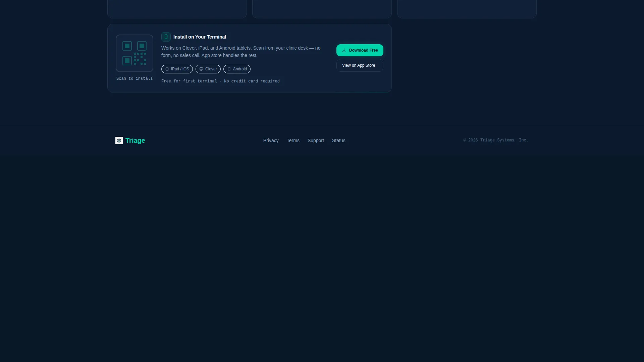This screenshot has height=362, width=644.
Task: Click the monitor icon in Clover chip
Action: click(201, 69)
